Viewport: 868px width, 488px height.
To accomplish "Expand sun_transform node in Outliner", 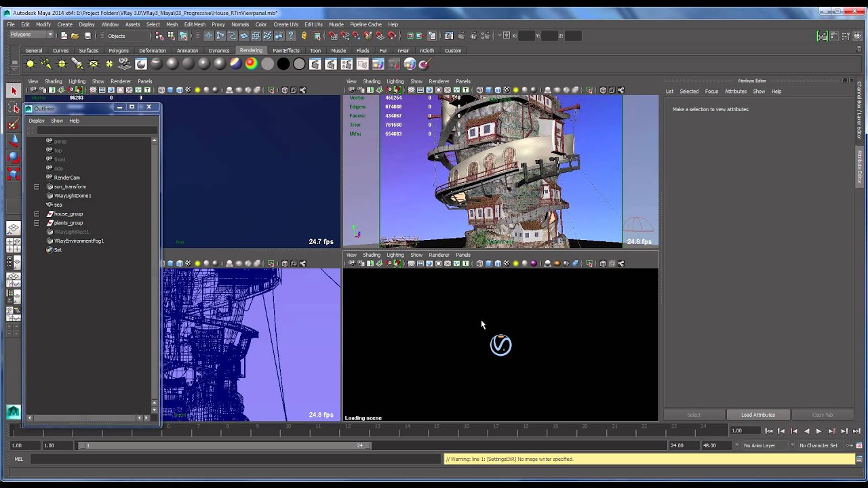I will [37, 186].
